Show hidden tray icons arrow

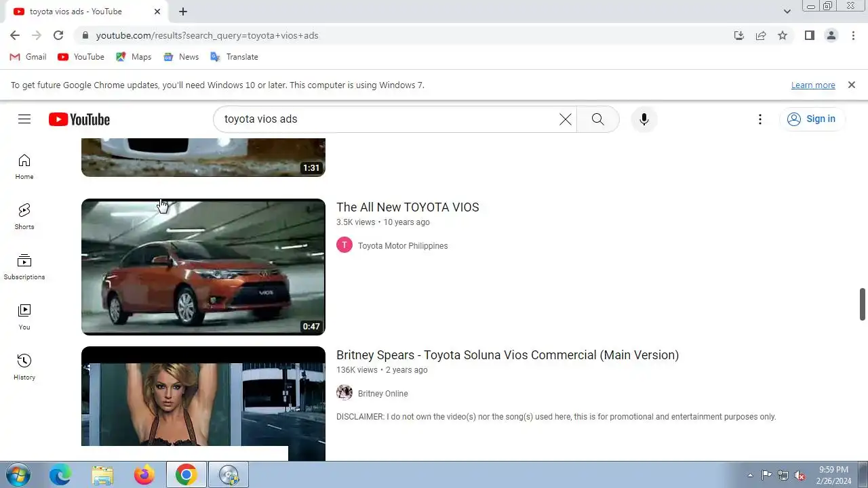pos(750,475)
